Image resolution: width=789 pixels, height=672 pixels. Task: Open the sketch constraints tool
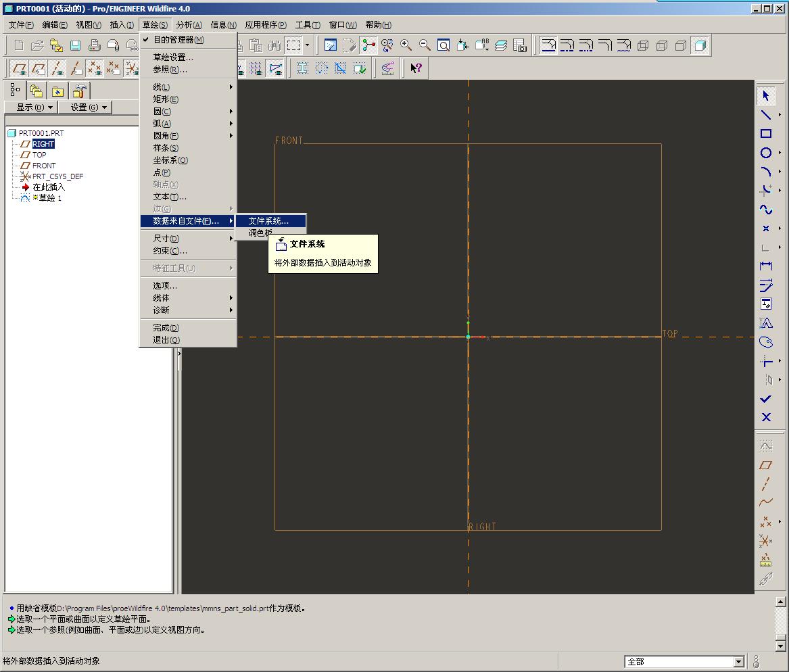tap(766, 304)
